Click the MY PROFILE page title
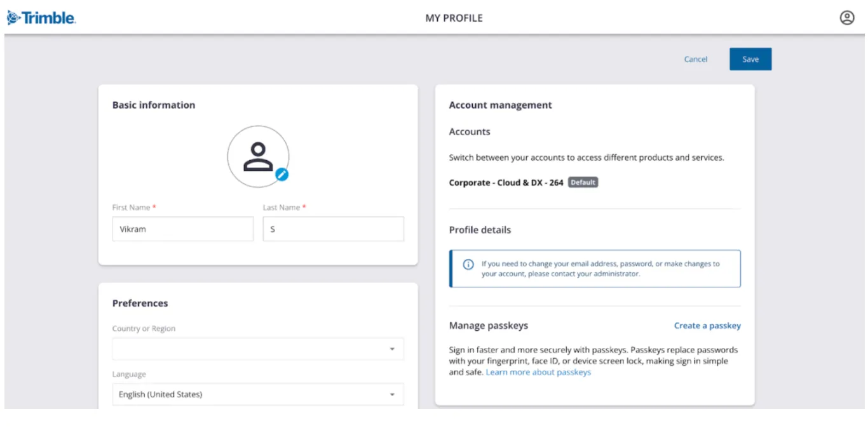The width and height of the screenshot is (868, 433). click(454, 18)
